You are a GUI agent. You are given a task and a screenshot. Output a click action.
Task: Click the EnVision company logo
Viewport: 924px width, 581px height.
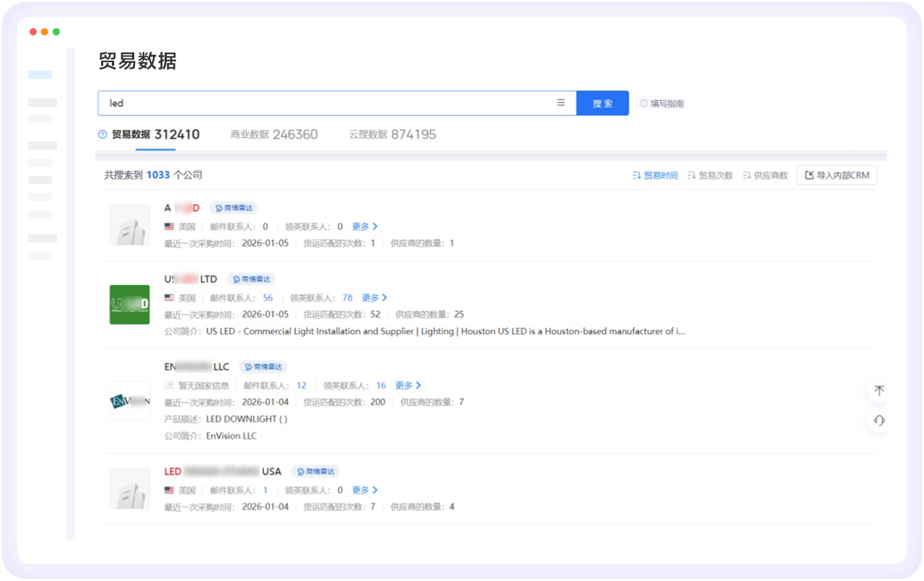click(129, 401)
